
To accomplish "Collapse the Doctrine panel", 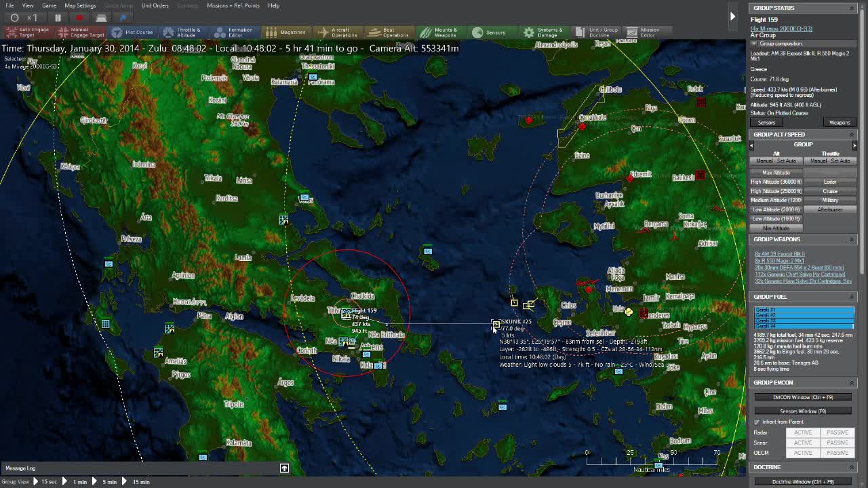I will pos(852,467).
